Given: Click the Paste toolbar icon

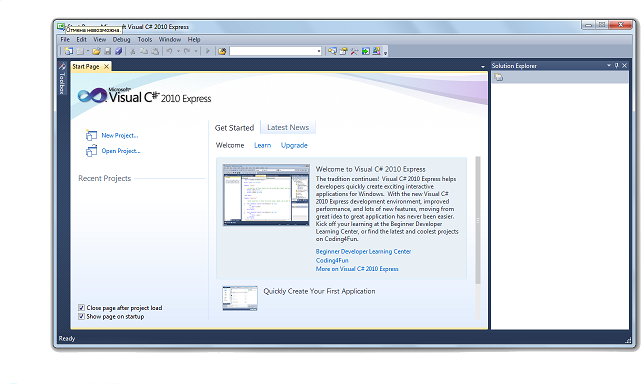Looking at the screenshot, I should [155, 51].
